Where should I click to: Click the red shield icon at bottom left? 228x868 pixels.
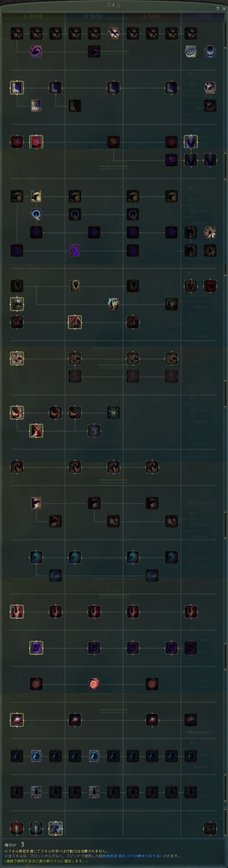coord(17,828)
